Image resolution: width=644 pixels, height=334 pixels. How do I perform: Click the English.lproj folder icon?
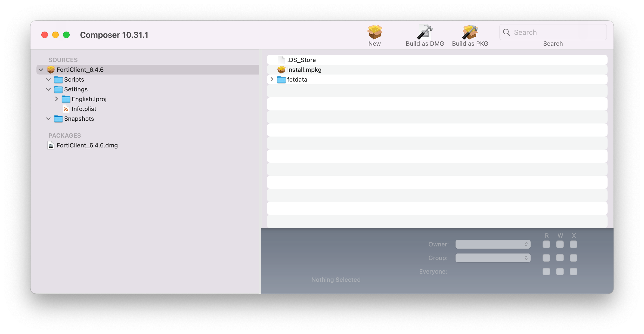(x=66, y=99)
